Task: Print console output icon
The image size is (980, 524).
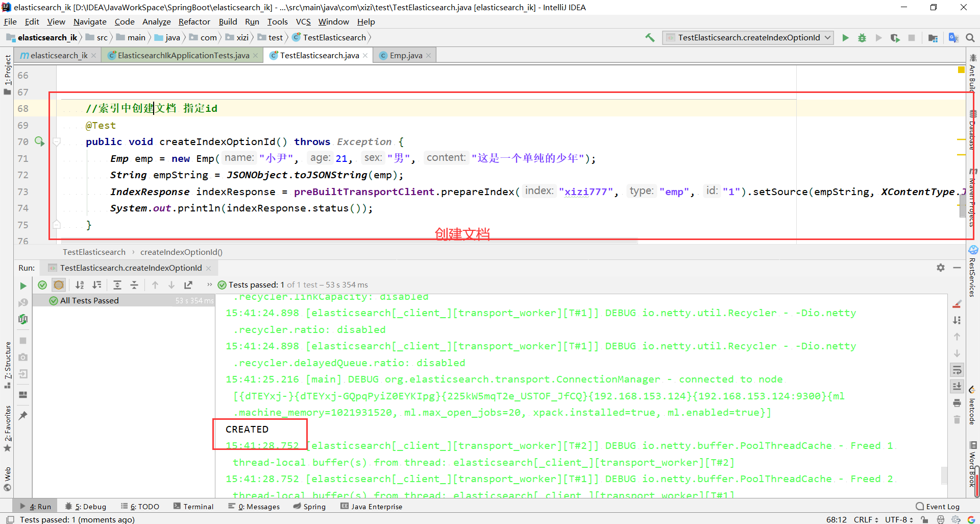Action: (957, 403)
